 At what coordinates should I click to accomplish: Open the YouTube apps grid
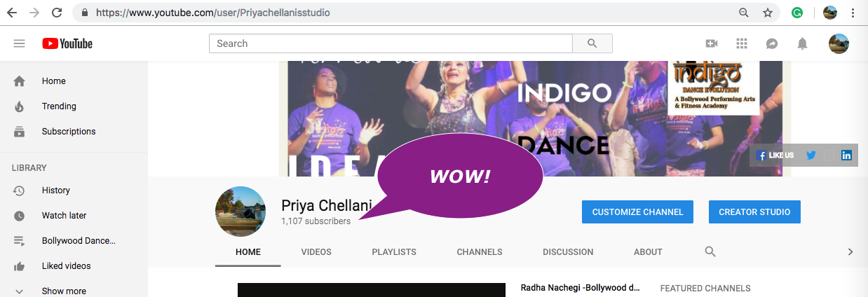742,43
